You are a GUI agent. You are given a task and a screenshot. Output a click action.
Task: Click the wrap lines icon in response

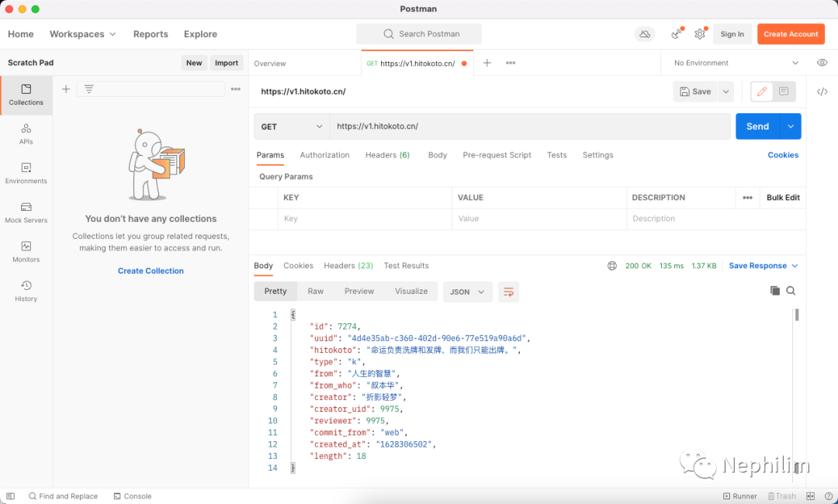pyautogui.click(x=508, y=292)
